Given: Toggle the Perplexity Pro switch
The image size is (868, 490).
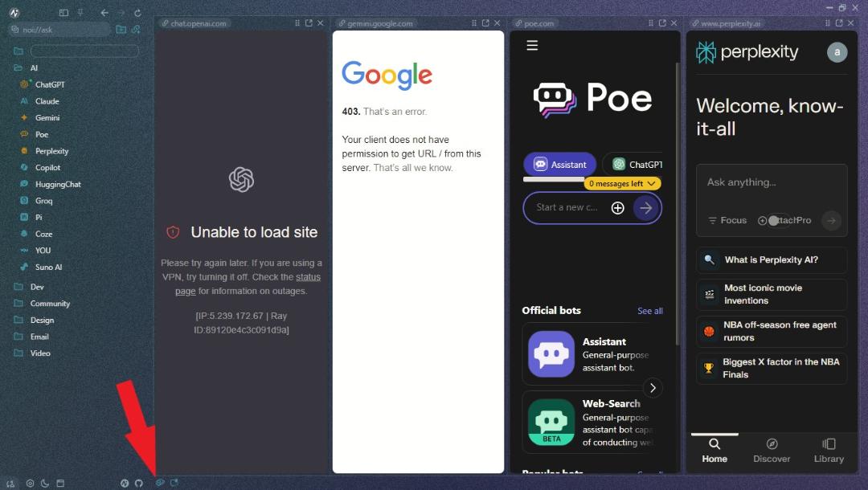Looking at the screenshot, I should click(778, 220).
